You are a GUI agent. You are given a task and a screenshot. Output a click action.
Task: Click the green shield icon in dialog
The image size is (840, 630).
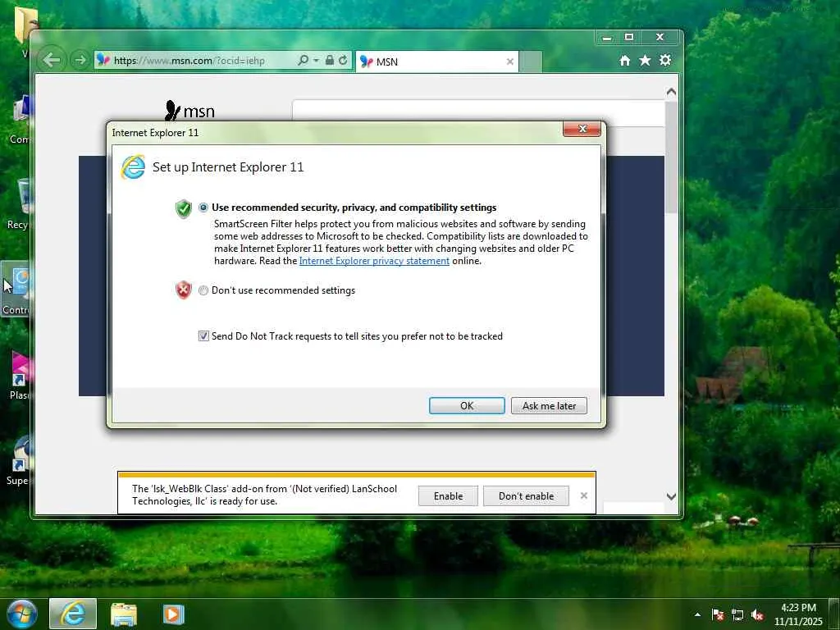184,208
